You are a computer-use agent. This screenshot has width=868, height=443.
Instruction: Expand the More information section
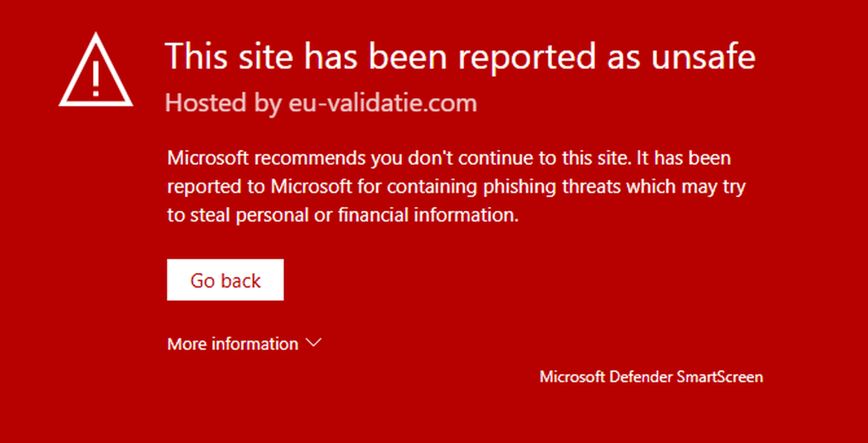coord(244,344)
